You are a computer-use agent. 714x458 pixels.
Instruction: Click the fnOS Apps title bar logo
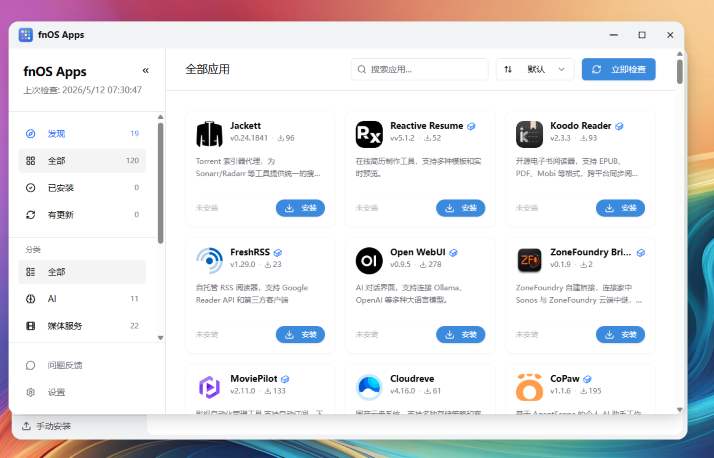[26, 35]
